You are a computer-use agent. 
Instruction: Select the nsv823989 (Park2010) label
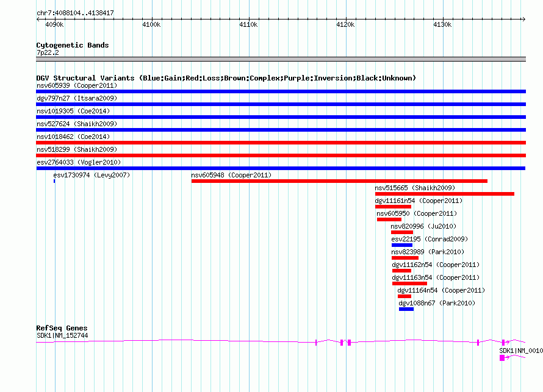[x=427, y=252]
